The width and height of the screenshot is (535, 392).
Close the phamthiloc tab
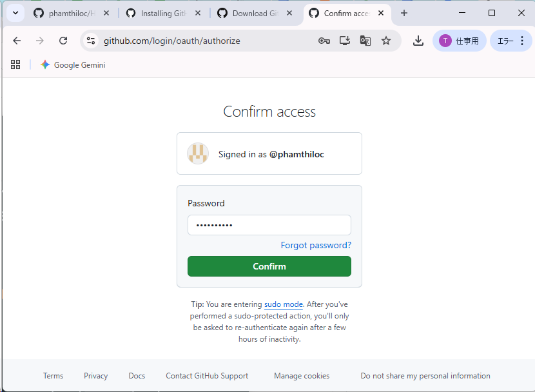[106, 14]
